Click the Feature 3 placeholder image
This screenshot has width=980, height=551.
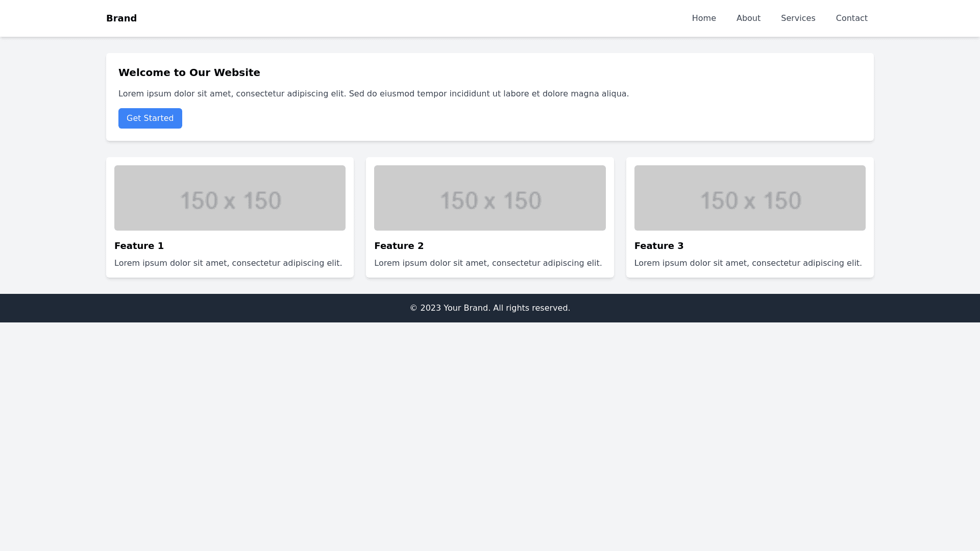(749, 198)
